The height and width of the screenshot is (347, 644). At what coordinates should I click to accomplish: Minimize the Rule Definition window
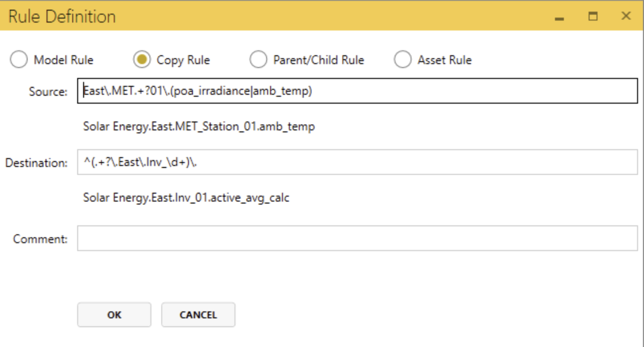click(559, 17)
